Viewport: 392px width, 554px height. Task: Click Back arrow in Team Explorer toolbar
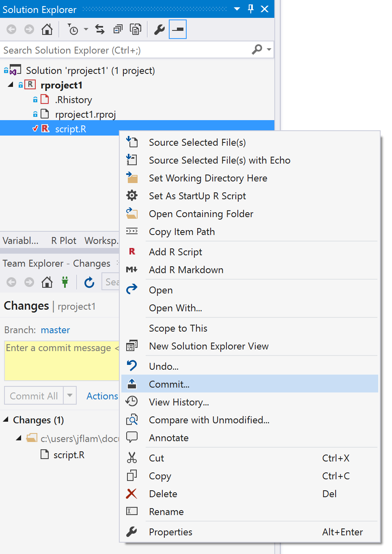coord(11,282)
